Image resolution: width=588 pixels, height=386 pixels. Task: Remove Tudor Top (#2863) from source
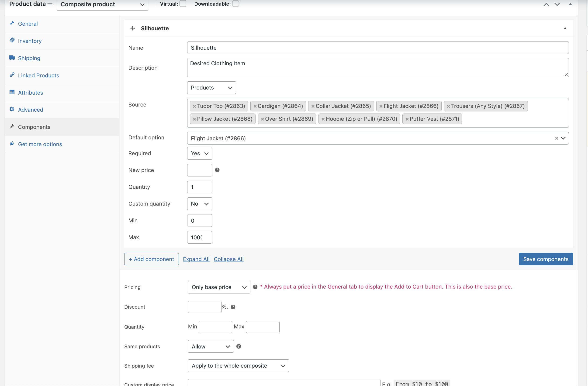194,106
